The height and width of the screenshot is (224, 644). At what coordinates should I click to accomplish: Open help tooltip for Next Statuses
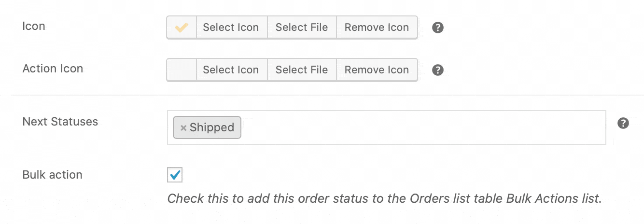(623, 123)
